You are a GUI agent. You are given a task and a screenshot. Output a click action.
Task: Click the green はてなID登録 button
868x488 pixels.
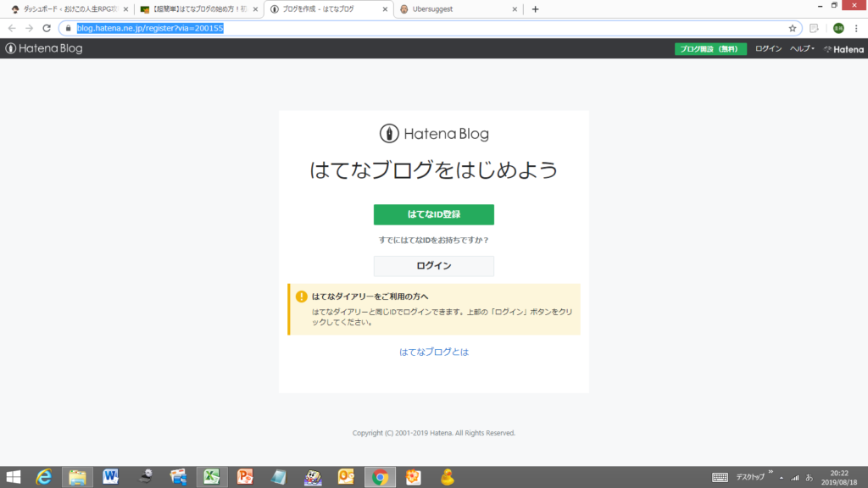click(x=434, y=214)
